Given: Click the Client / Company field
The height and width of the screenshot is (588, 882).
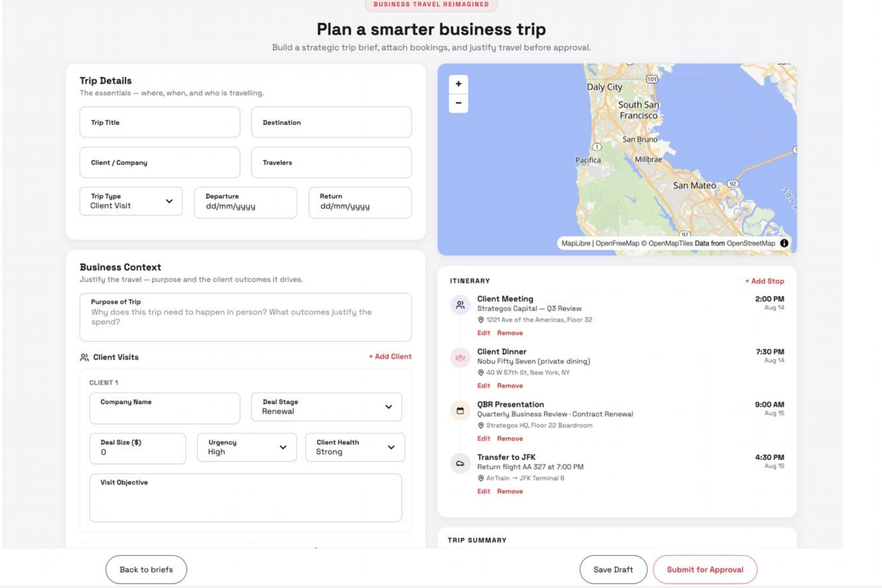Looking at the screenshot, I should click(x=160, y=162).
